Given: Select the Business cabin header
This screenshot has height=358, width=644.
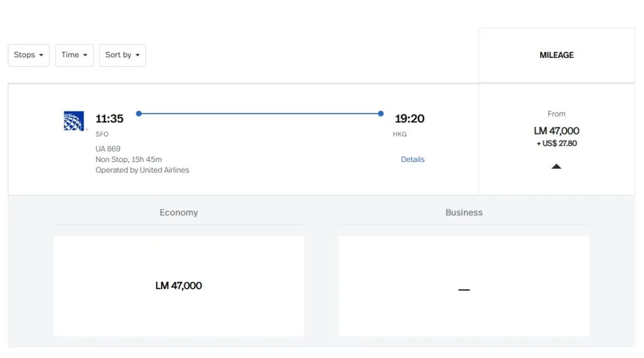Looking at the screenshot, I should tap(464, 213).
